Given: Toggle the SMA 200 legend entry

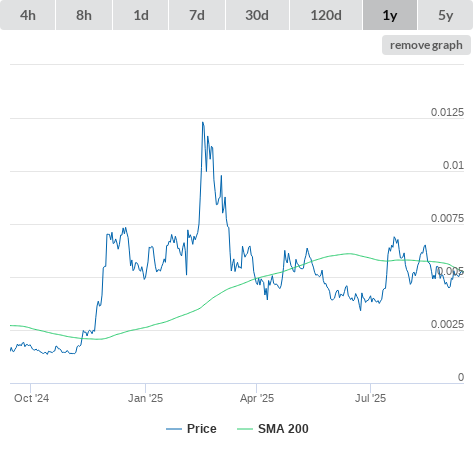Looking at the screenshot, I should point(283,429).
